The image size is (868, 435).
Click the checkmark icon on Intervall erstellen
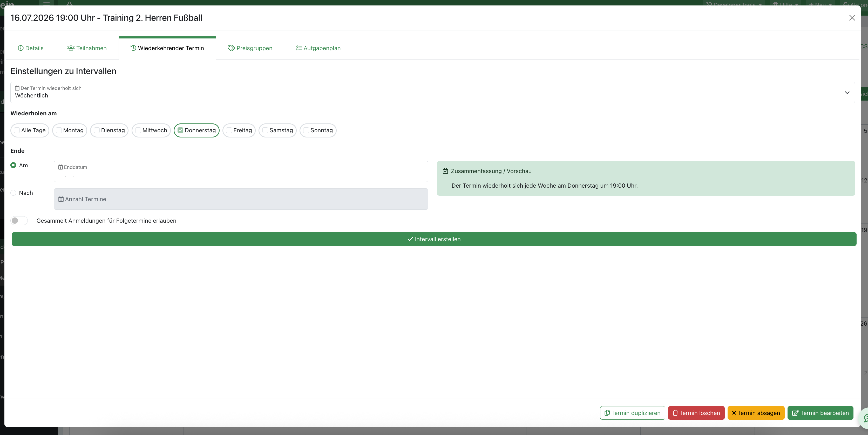410,239
